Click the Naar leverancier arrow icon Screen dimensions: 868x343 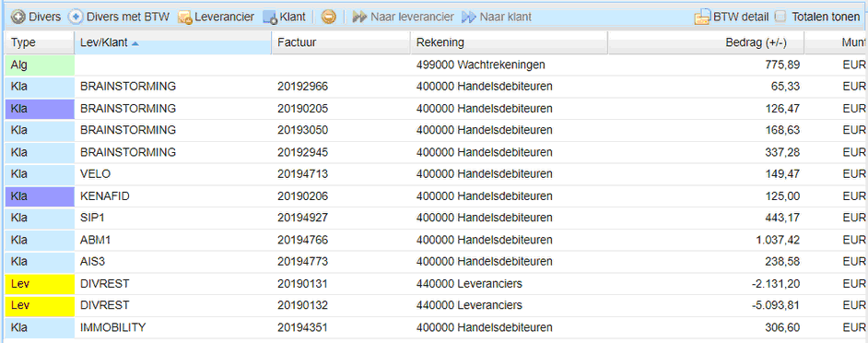(x=359, y=18)
